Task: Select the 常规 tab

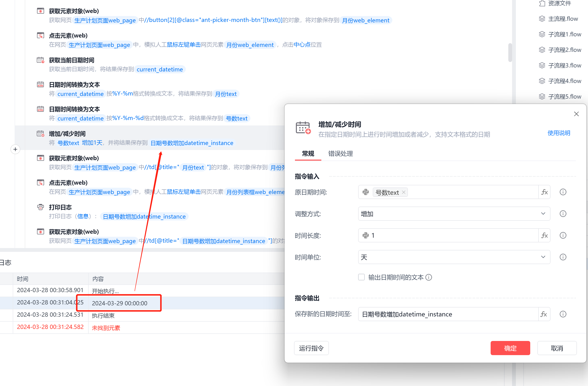Action: click(x=308, y=154)
